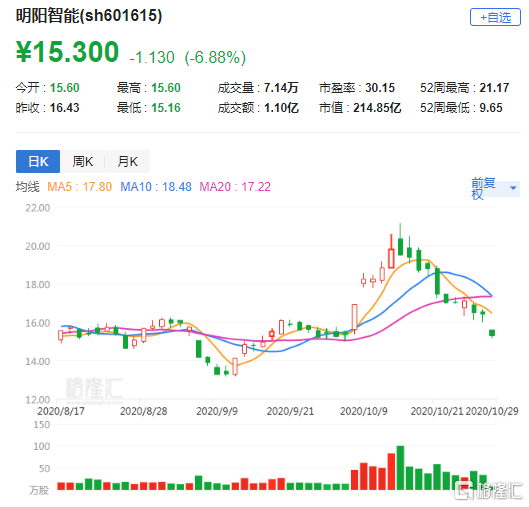This screenshot has width=529, height=507.
Task: Click the 市盈率 value 30.15
Action: (x=380, y=88)
